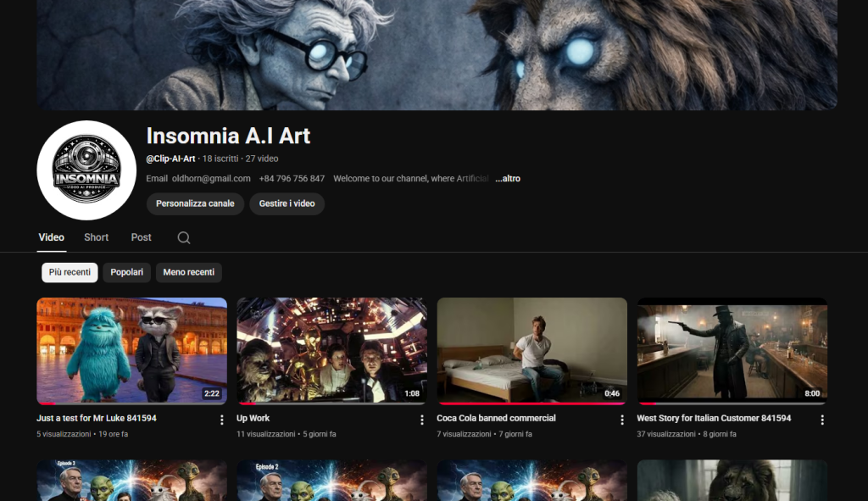Open the blue monster video thumbnail
Image resolution: width=868 pixels, height=501 pixels.
131,349
